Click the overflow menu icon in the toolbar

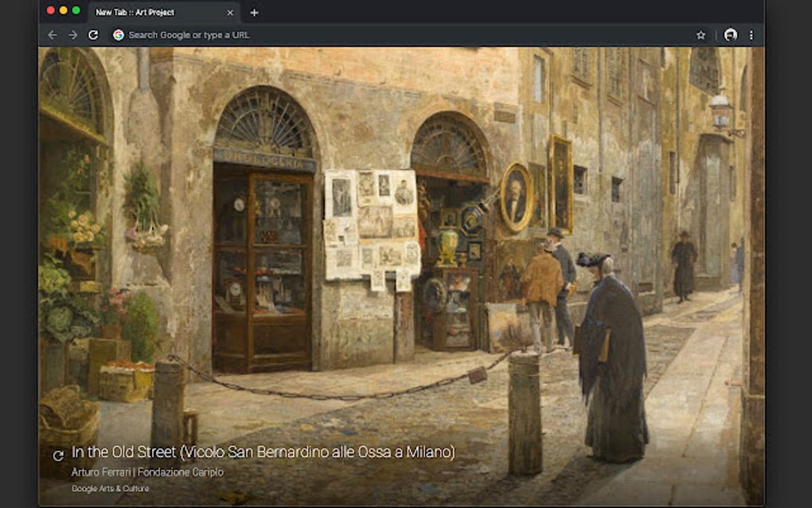(x=751, y=35)
